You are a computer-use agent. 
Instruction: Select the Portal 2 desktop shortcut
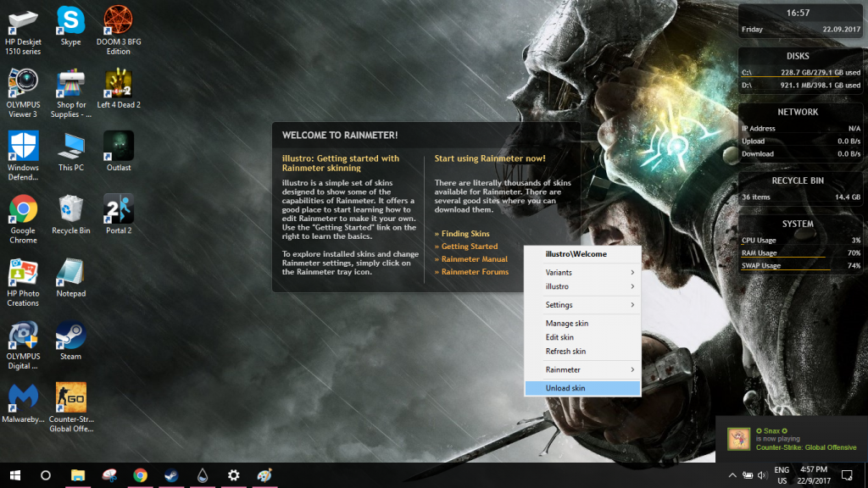[119, 214]
